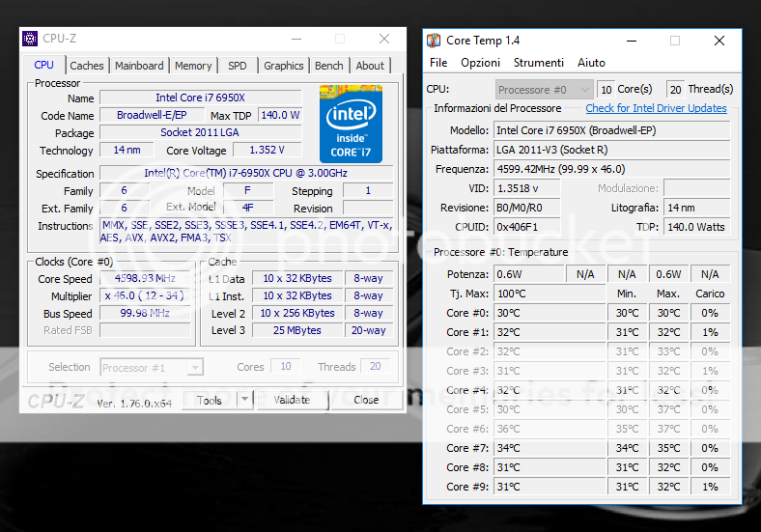The height and width of the screenshot is (532, 761).
Task: Click the Core Temp thermometer app icon
Action: click(x=434, y=41)
